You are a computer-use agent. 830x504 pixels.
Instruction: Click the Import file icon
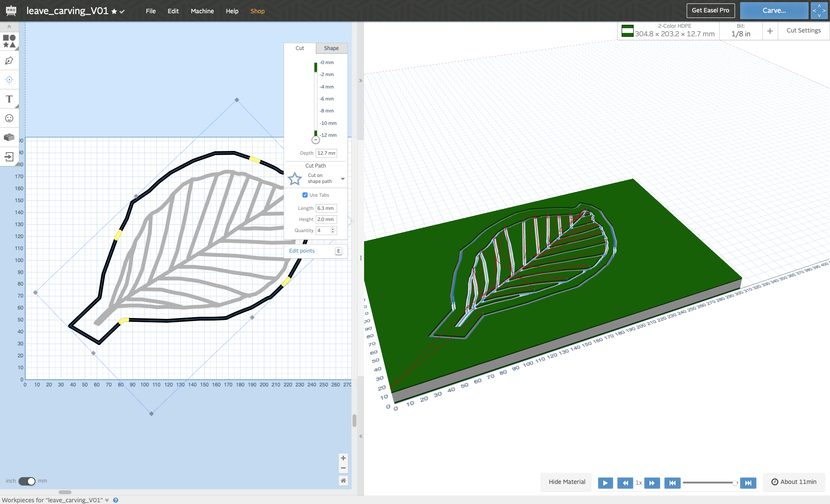pyautogui.click(x=9, y=157)
